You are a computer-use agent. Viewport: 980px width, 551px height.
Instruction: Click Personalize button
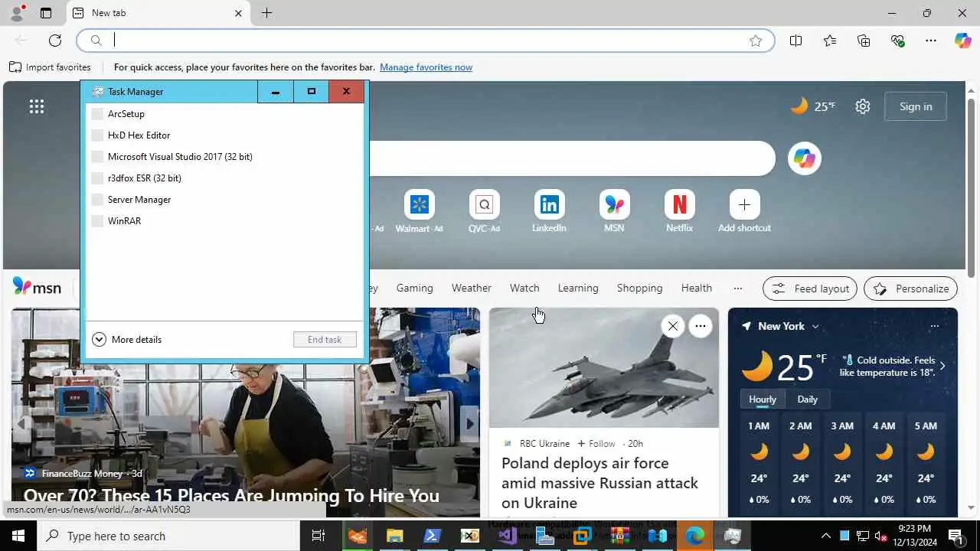pyautogui.click(x=910, y=289)
